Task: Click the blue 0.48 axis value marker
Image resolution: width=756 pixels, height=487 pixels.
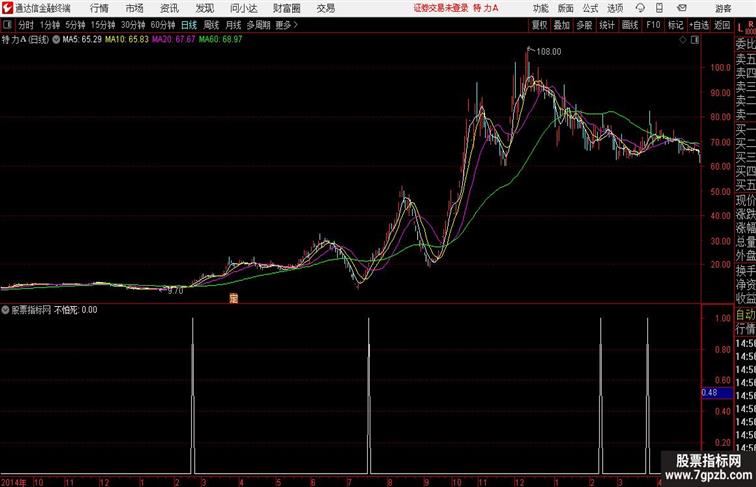Action: pos(716,393)
